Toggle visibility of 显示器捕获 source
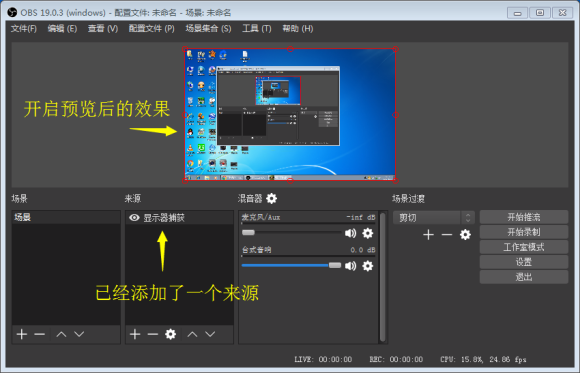580x373 pixels. tap(134, 218)
